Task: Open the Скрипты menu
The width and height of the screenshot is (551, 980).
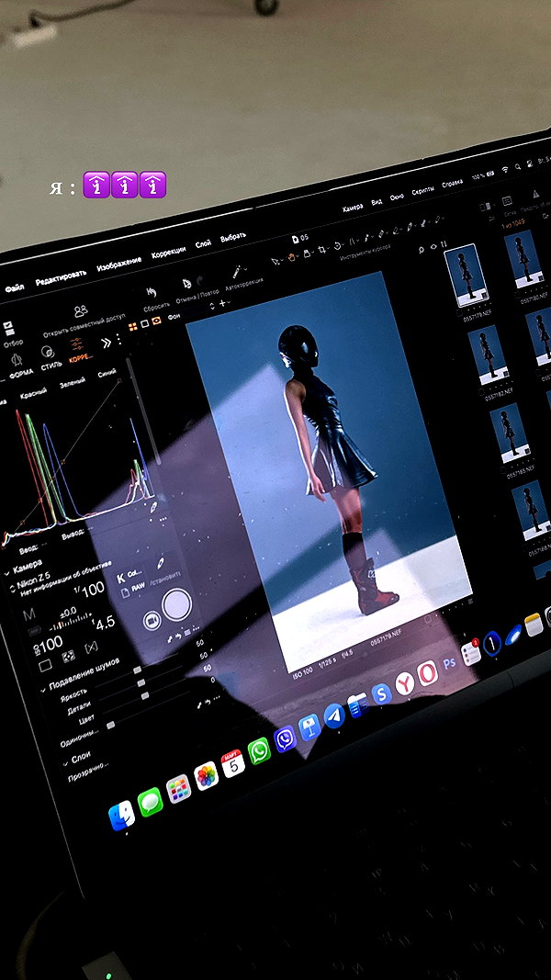Action: click(422, 191)
